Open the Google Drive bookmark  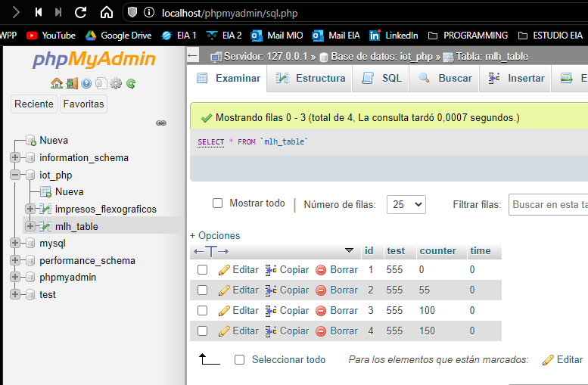coord(119,36)
